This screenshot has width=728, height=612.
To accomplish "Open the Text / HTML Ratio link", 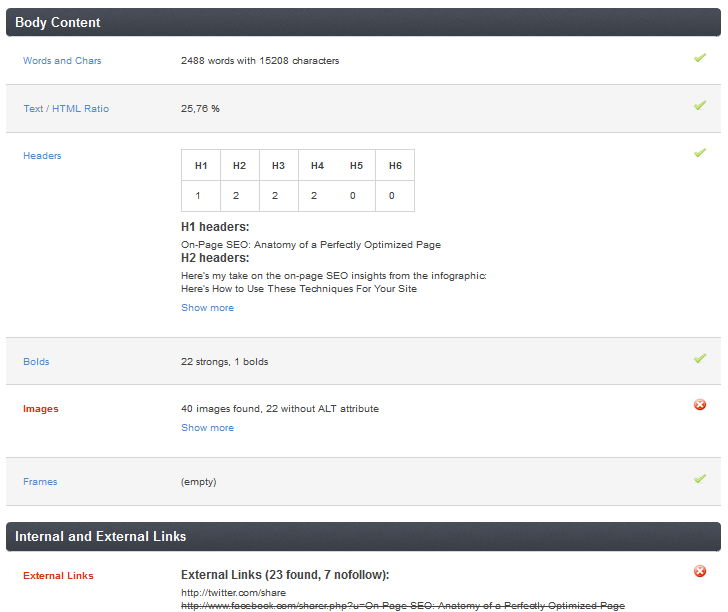I will pos(66,109).
